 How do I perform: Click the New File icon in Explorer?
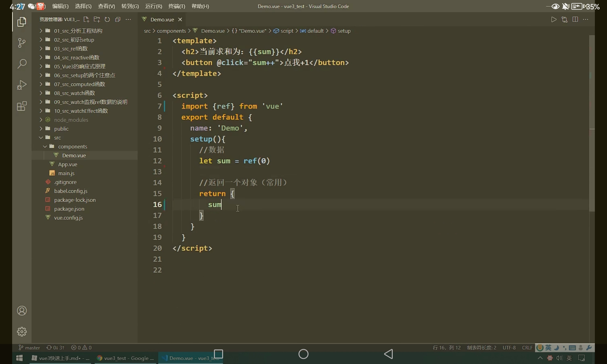click(x=86, y=19)
